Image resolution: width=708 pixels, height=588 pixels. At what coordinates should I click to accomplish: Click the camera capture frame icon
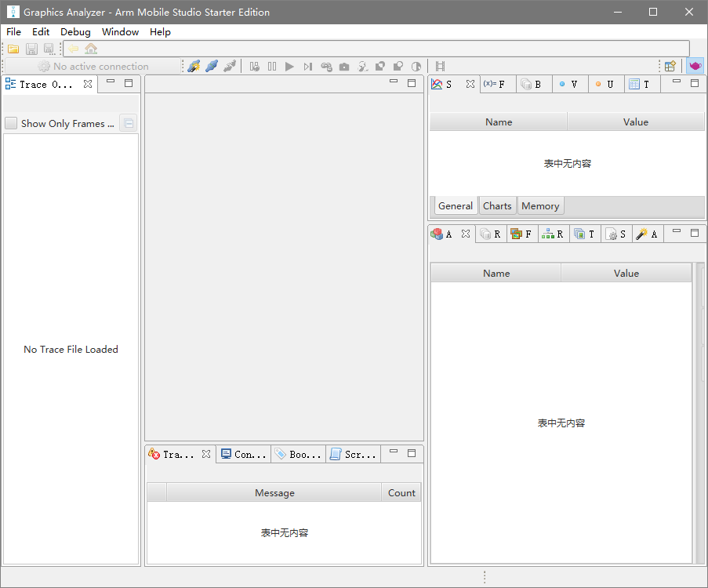click(x=344, y=67)
